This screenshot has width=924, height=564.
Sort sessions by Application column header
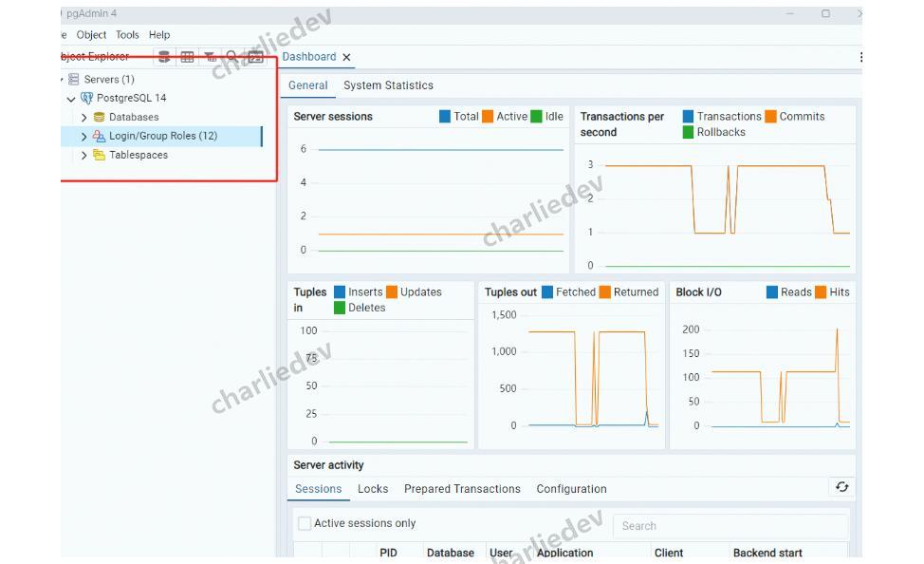(564, 553)
